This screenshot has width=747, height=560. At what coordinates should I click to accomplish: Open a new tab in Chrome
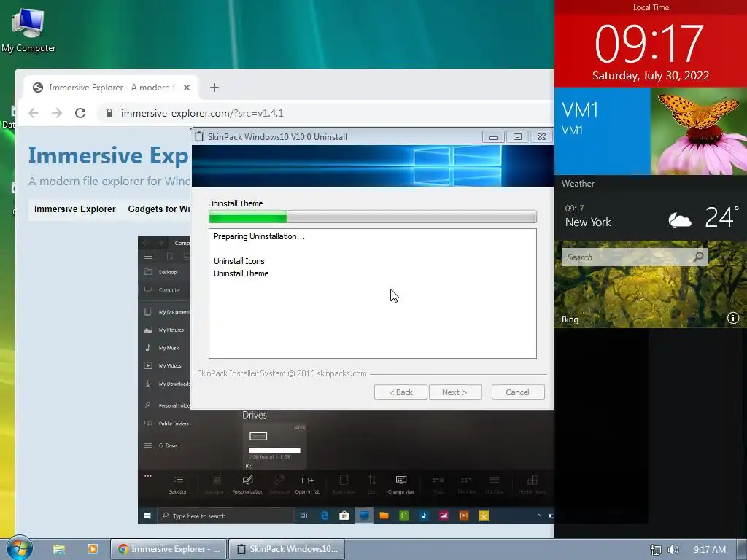(214, 87)
